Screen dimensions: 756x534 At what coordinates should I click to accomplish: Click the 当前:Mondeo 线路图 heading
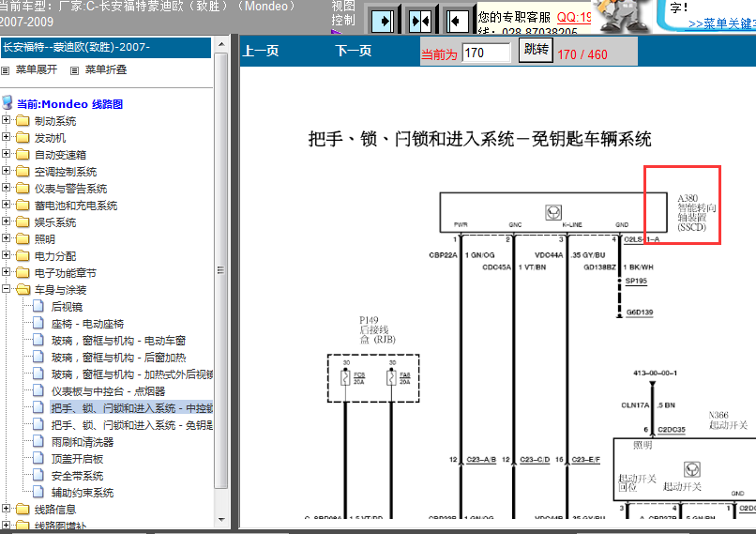pos(70,104)
